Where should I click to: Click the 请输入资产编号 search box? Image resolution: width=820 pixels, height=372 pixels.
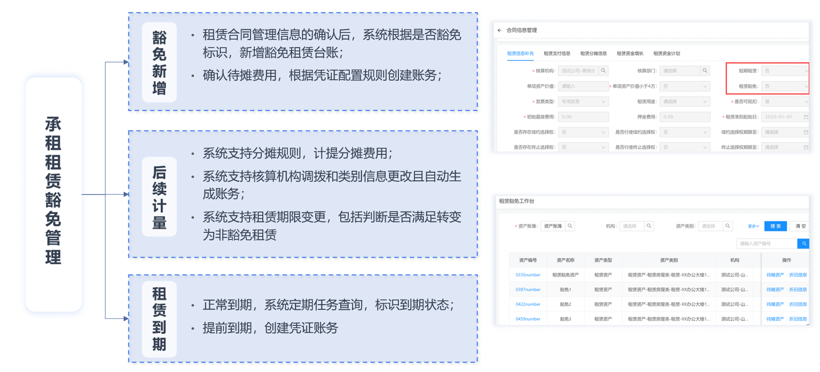click(767, 243)
